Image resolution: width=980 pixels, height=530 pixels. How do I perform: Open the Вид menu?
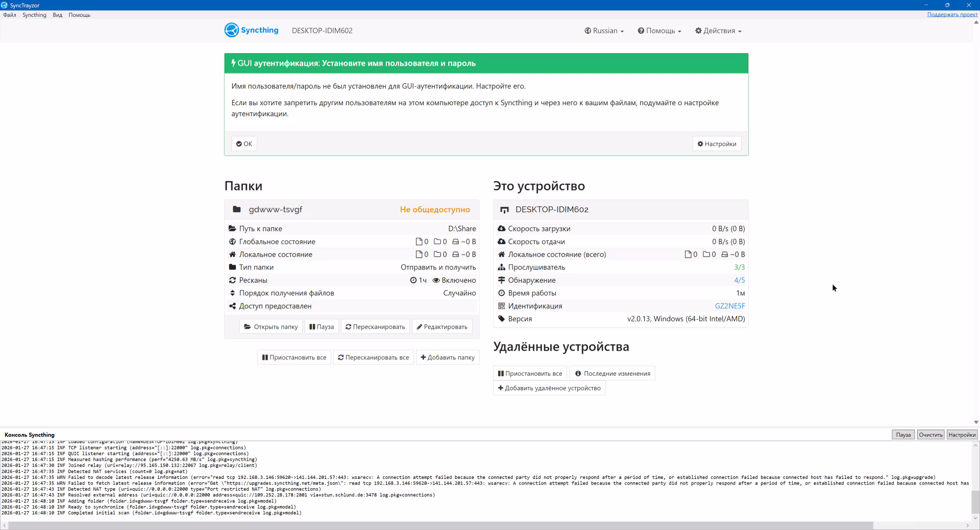click(x=58, y=15)
